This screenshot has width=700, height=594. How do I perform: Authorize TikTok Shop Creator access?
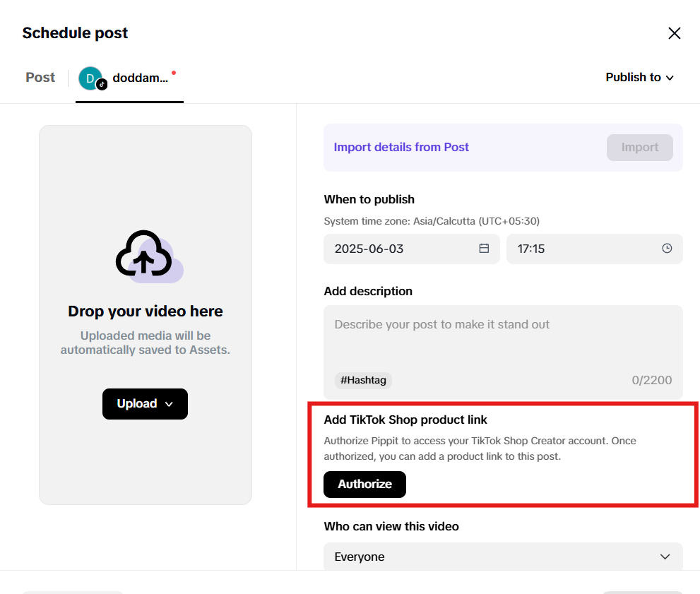(364, 485)
